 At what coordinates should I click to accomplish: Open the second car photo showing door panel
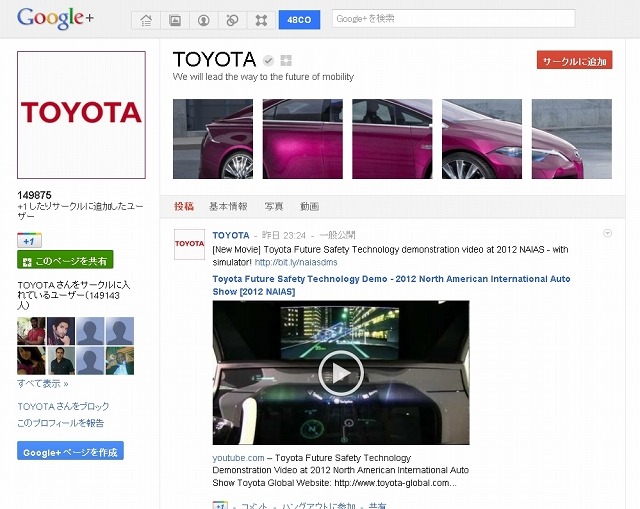[x=302, y=139]
